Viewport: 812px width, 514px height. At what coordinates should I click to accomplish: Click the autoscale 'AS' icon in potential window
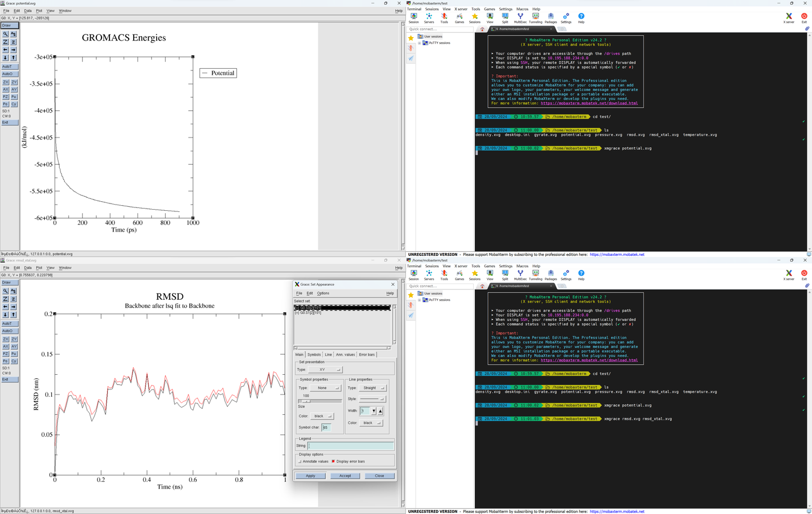(14, 34)
